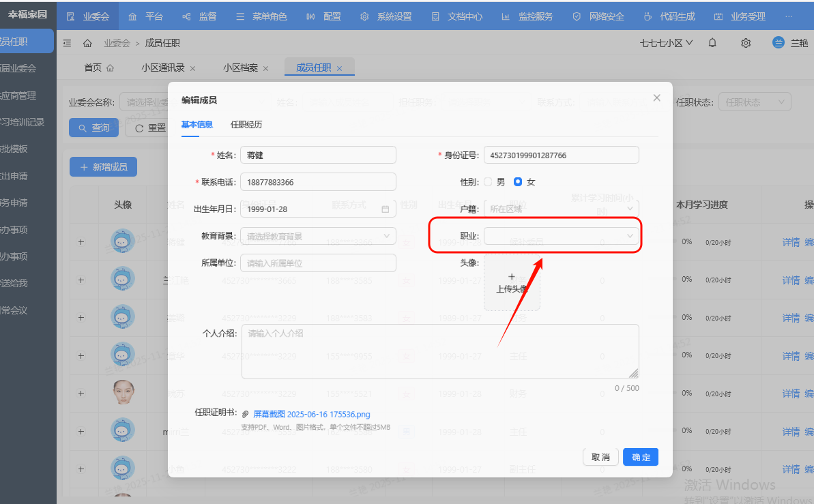
Task: Click the sidebar collapse menu icon
Action: [67, 43]
